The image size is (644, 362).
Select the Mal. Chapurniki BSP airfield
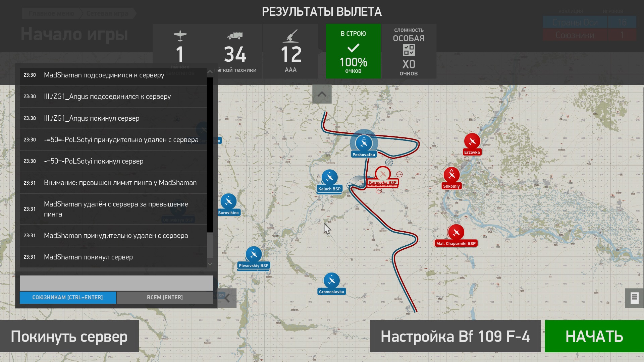click(456, 232)
